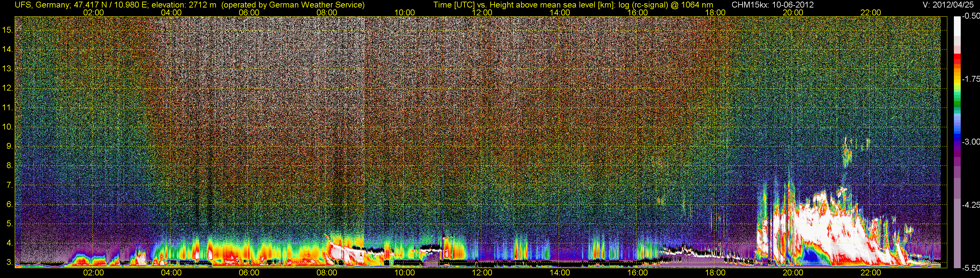
Task: Select the color scale value "-3.00"
Action: [971, 142]
